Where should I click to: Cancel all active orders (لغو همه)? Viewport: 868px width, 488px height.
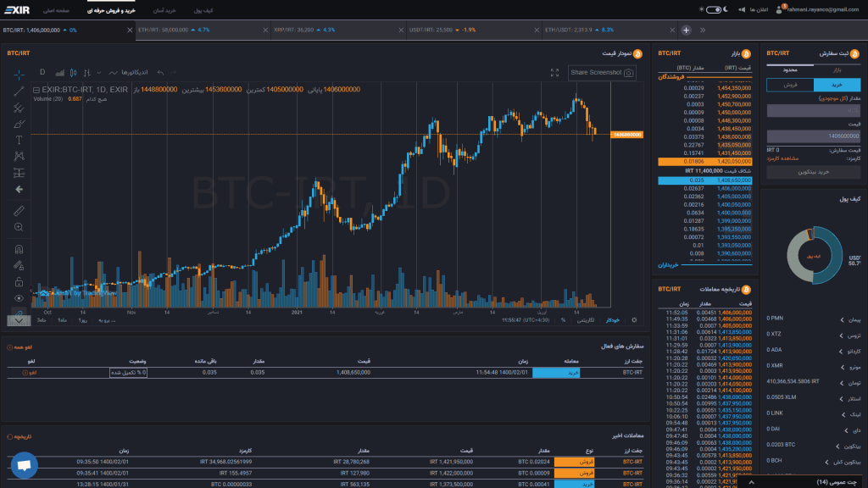coord(19,347)
